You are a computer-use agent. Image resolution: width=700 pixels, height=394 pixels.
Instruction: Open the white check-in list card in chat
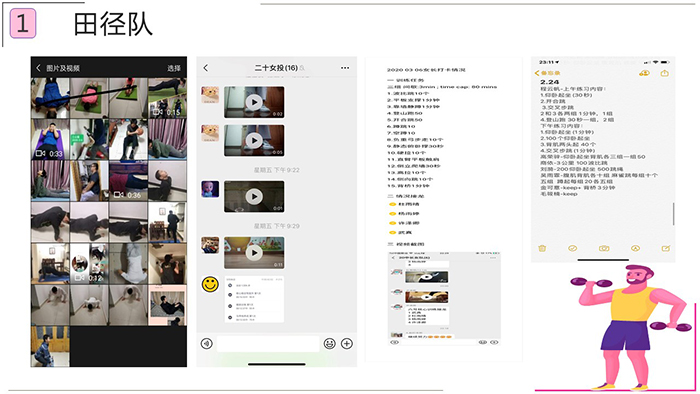254,299
